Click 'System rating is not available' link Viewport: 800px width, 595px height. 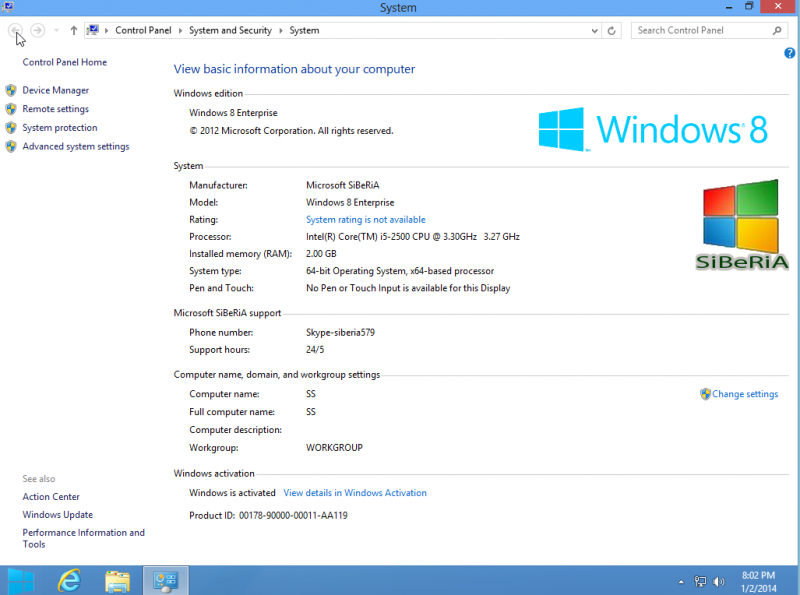coord(366,219)
